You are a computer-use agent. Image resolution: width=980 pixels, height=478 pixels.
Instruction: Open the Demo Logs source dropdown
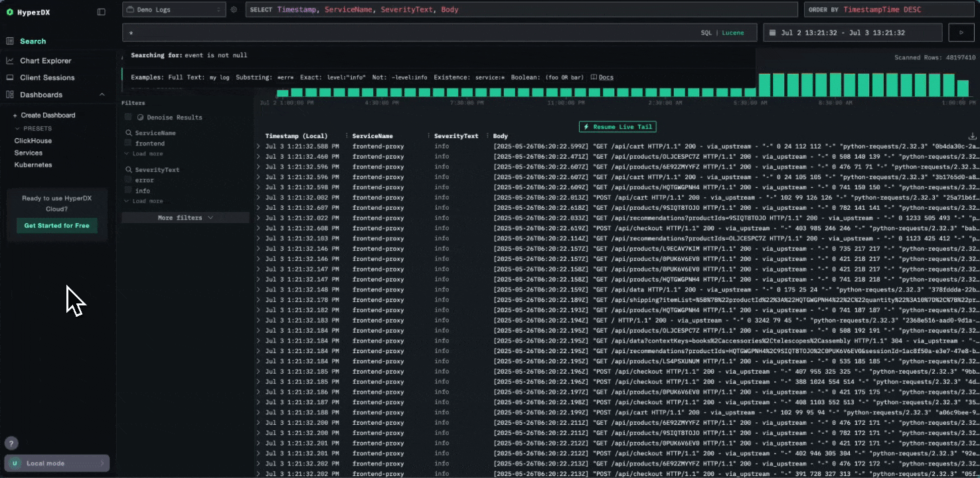point(174,10)
